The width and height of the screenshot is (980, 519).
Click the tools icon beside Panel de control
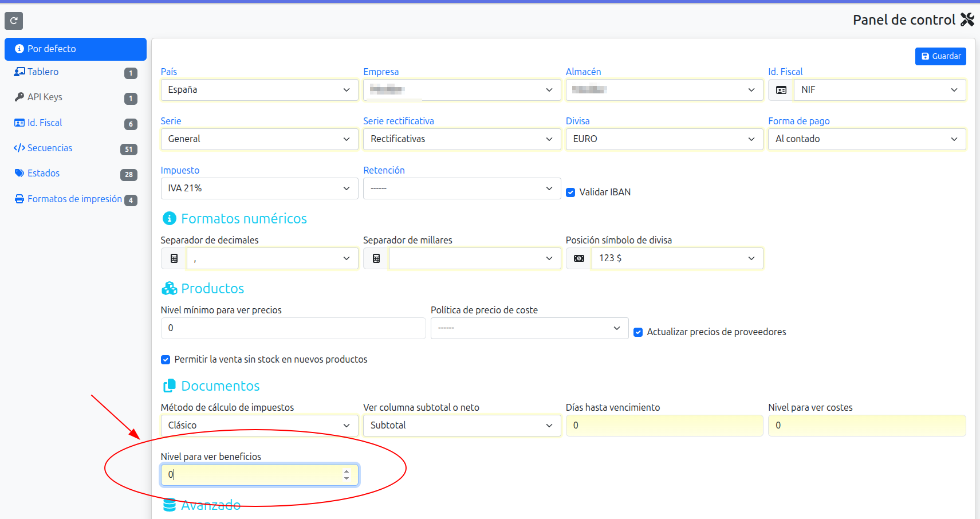pyautogui.click(x=967, y=20)
